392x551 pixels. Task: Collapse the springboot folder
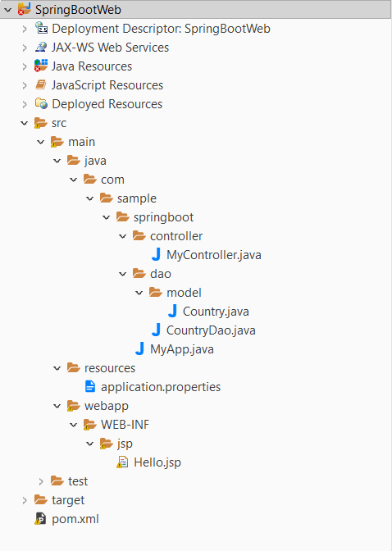coord(106,217)
